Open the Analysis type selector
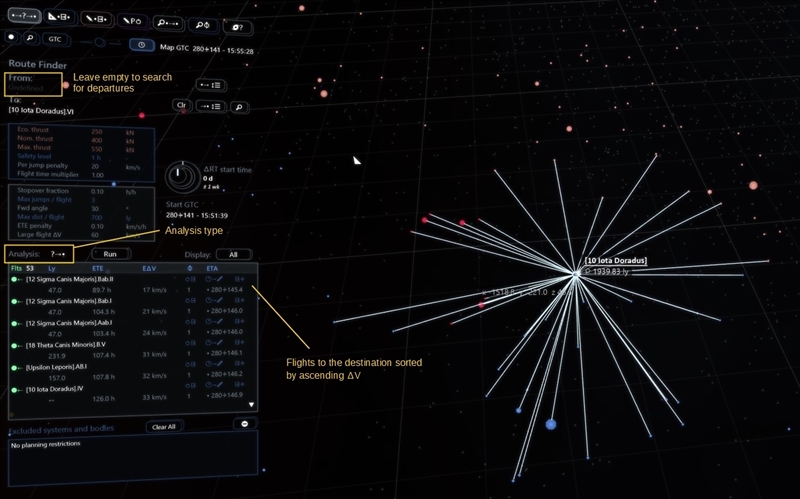The image size is (800, 499). pyautogui.click(x=57, y=254)
